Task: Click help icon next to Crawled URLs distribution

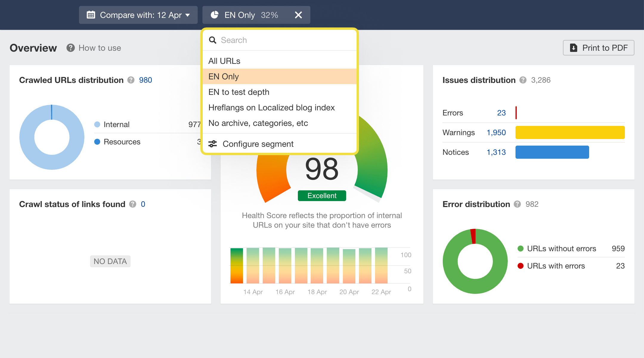Action: coord(131,80)
